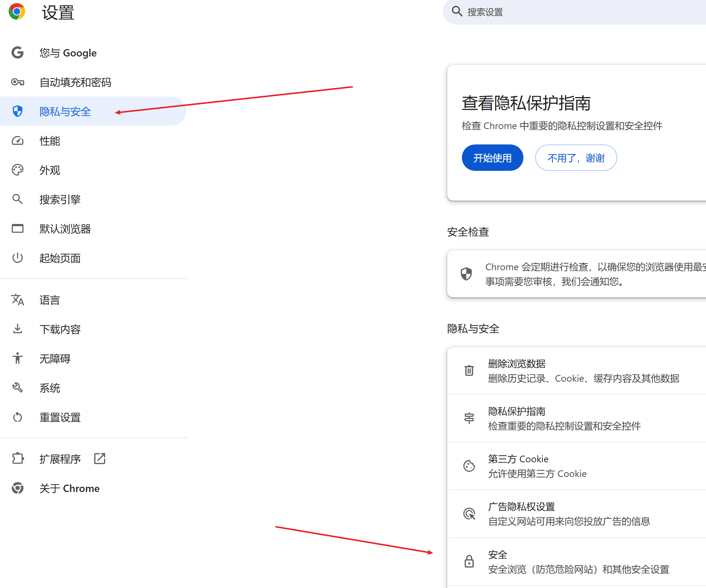Click the Google G icon in sidebar
This screenshot has height=588, width=706.
click(x=18, y=53)
